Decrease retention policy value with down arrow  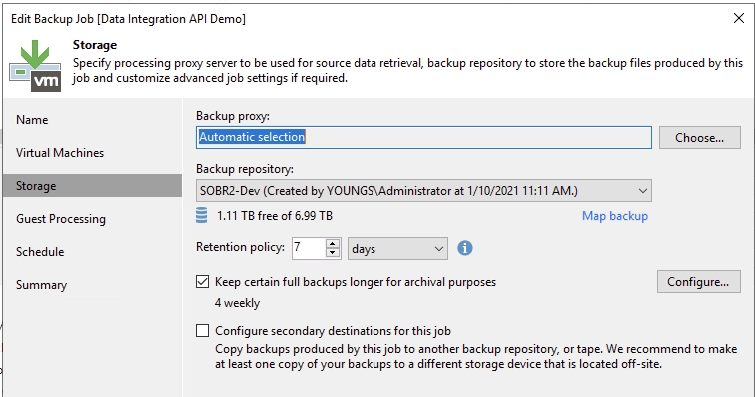click(x=332, y=253)
